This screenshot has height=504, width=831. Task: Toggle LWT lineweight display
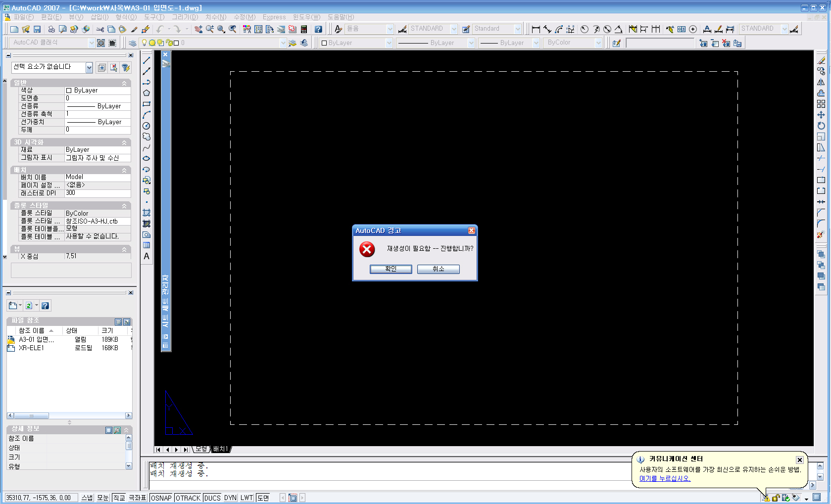pyautogui.click(x=246, y=498)
